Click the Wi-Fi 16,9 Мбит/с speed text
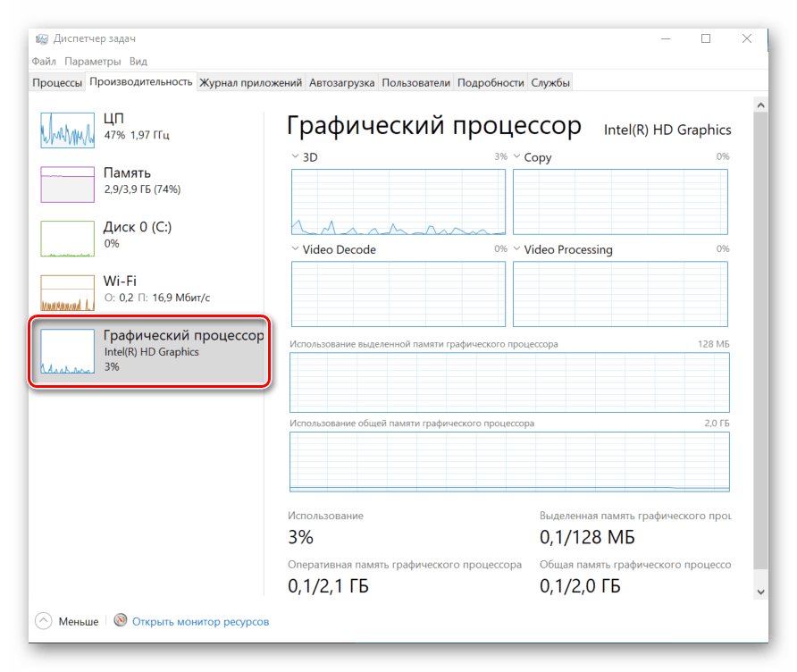This screenshot has width=797, height=672. (156, 298)
